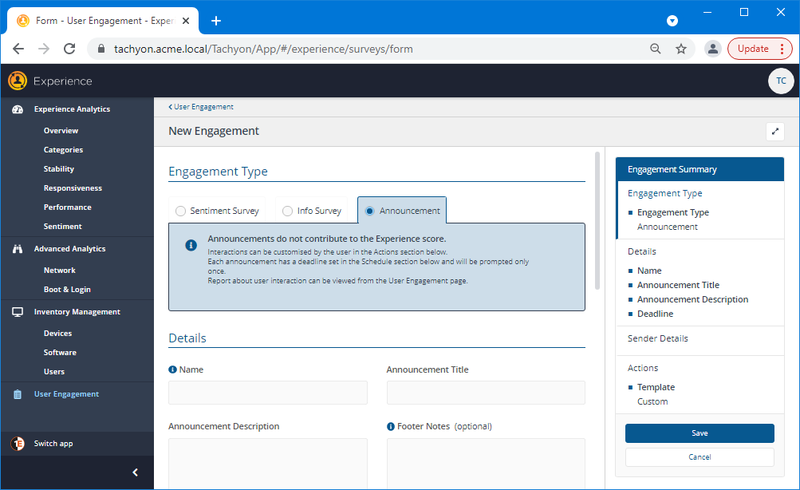This screenshot has width=800, height=490.
Task: Click Name in the summary list
Action: pyautogui.click(x=649, y=271)
